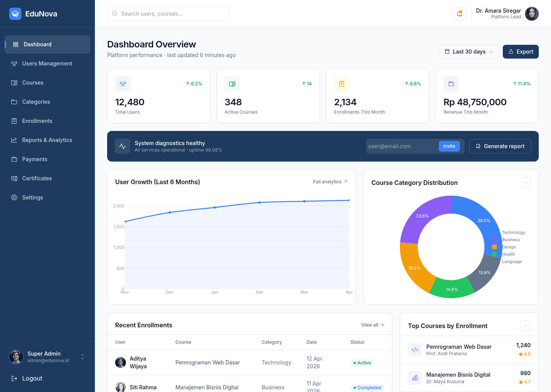Click 'Manajemen Bisnis Digital' in Siti Rahma's row

coord(207,387)
